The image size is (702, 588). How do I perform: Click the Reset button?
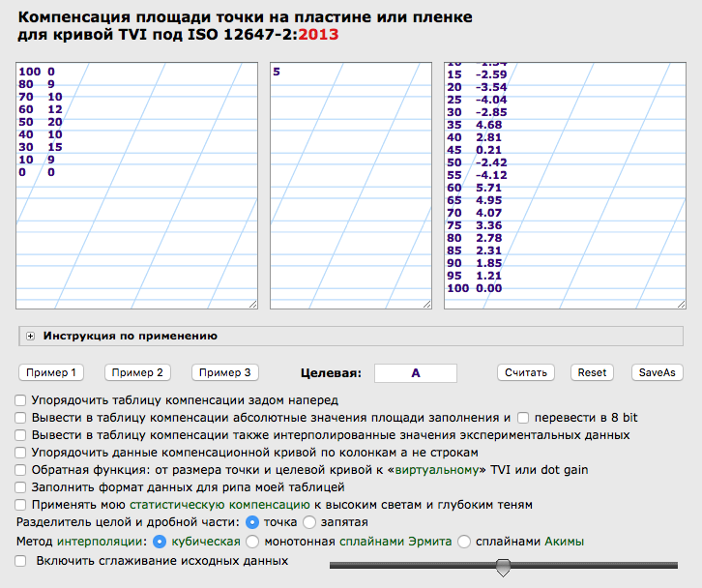click(x=592, y=372)
